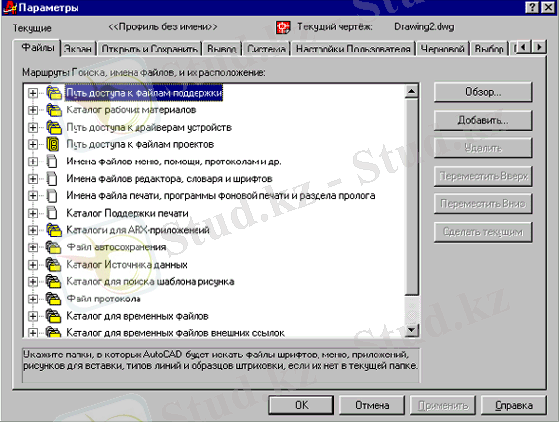The height and width of the screenshot is (422, 559).
Task: Click folder icon beside Файл автосохранения
Action: pyautogui.click(x=53, y=247)
